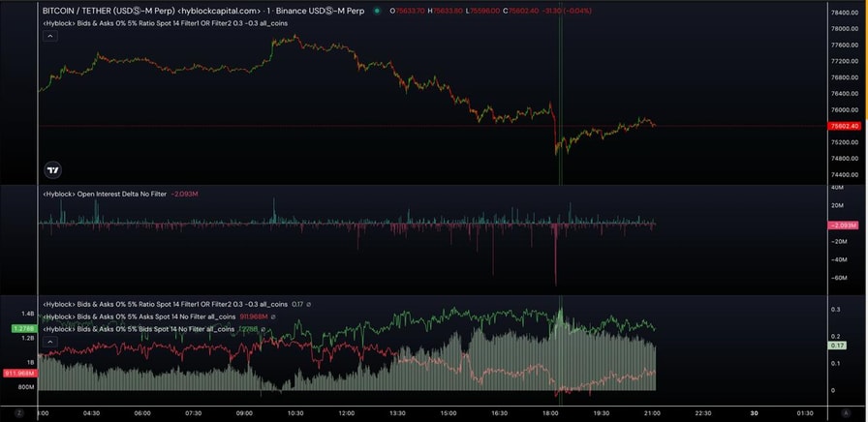
Task: Toggle auto scale A button at bottom-right
Action: (846, 412)
